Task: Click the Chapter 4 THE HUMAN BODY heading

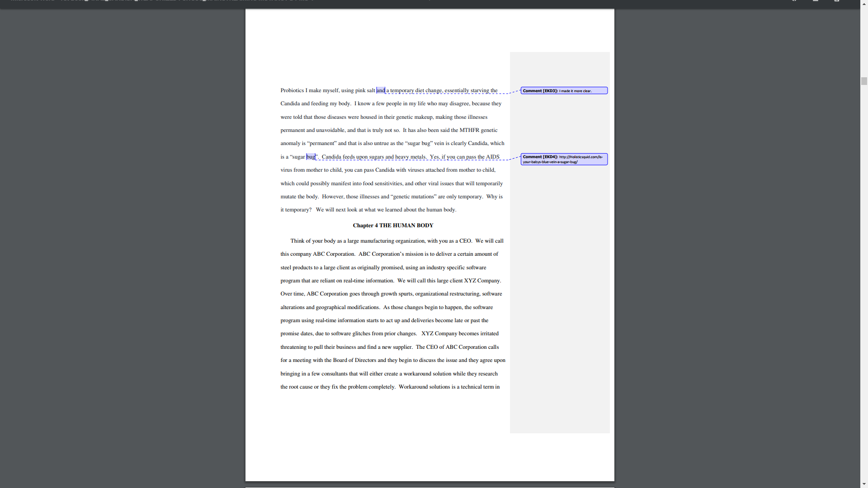Action: 393,225
